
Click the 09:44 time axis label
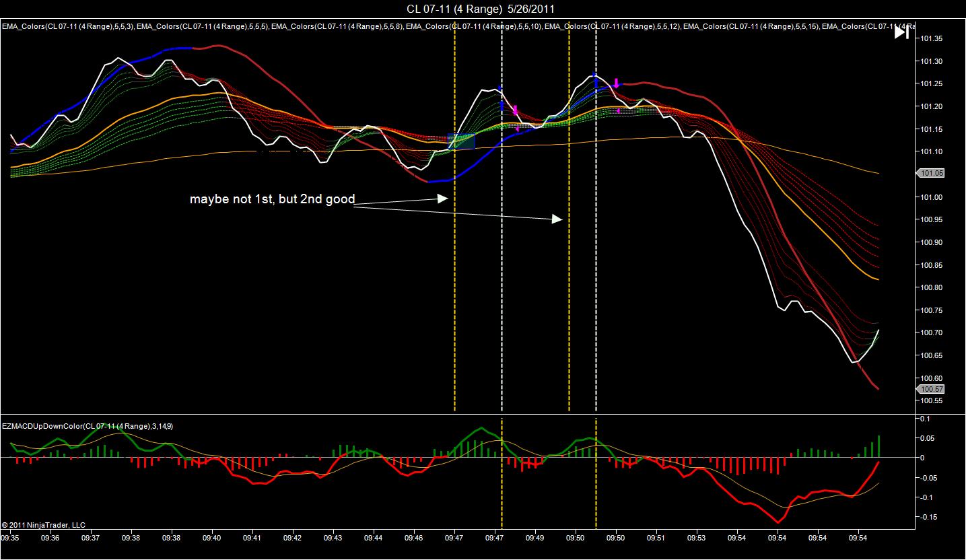pyautogui.click(x=374, y=538)
